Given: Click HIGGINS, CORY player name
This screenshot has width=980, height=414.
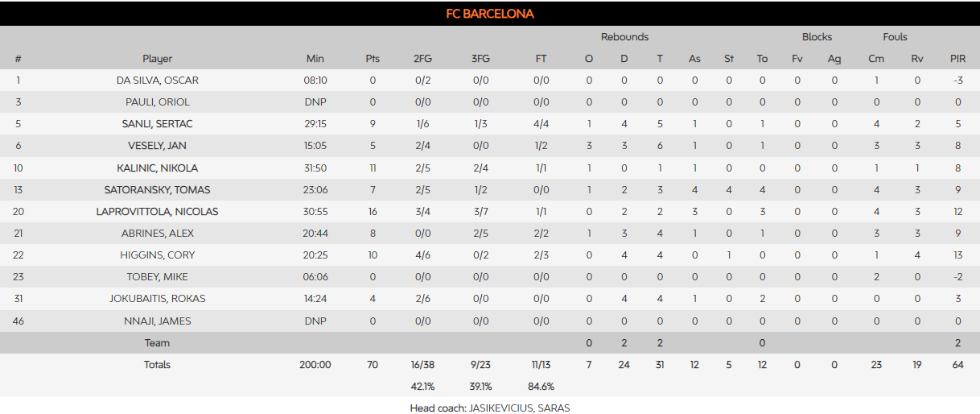Looking at the screenshot, I should pos(157,255).
